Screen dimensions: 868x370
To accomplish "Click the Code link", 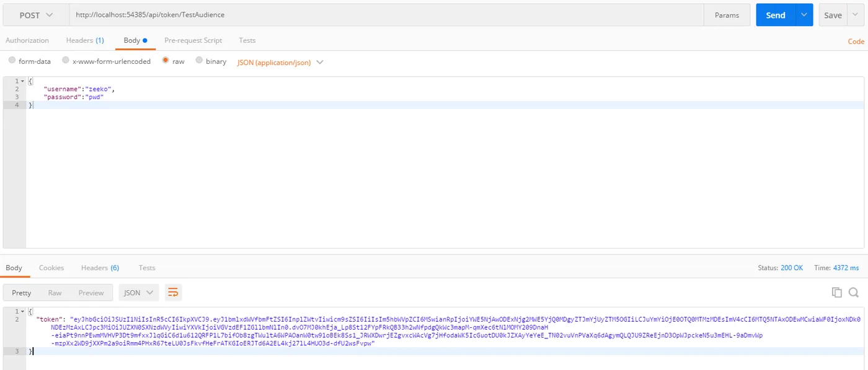I will click(x=856, y=42).
